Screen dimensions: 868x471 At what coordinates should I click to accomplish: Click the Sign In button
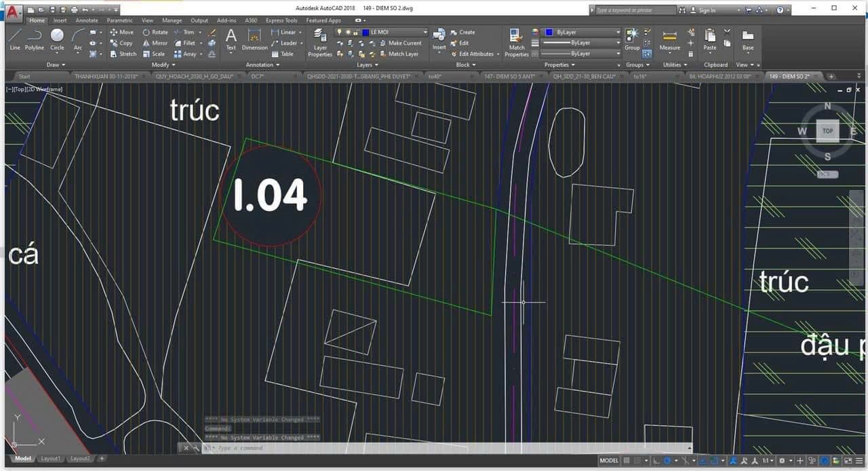point(707,10)
